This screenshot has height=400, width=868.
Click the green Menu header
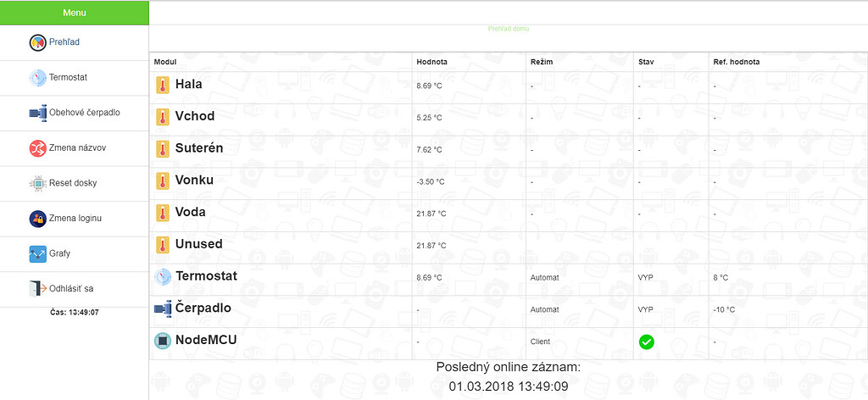click(x=74, y=13)
